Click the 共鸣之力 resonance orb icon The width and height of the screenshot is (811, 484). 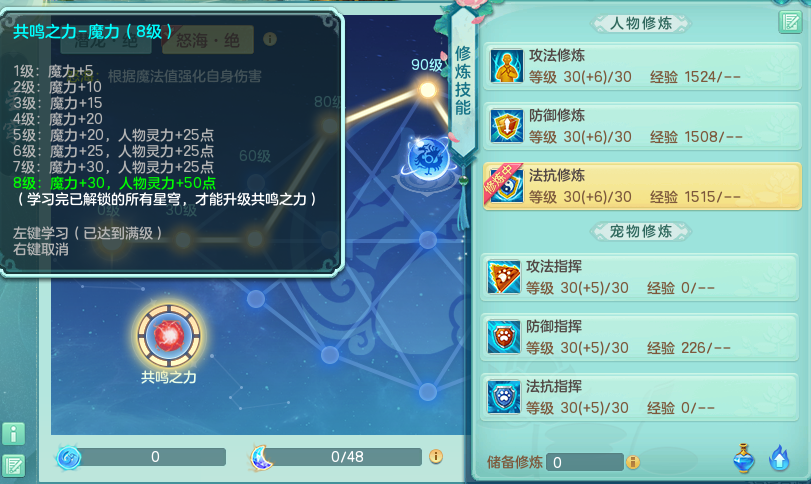[169, 336]
